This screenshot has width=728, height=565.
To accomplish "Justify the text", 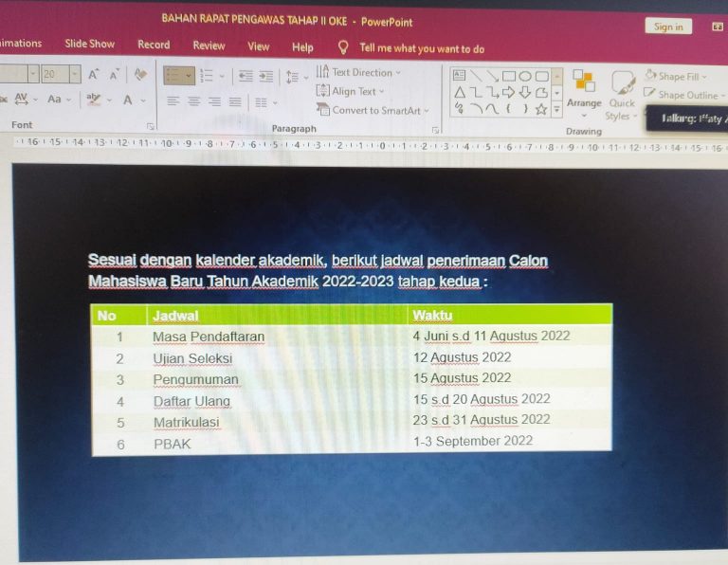I will tap(235, 102).
